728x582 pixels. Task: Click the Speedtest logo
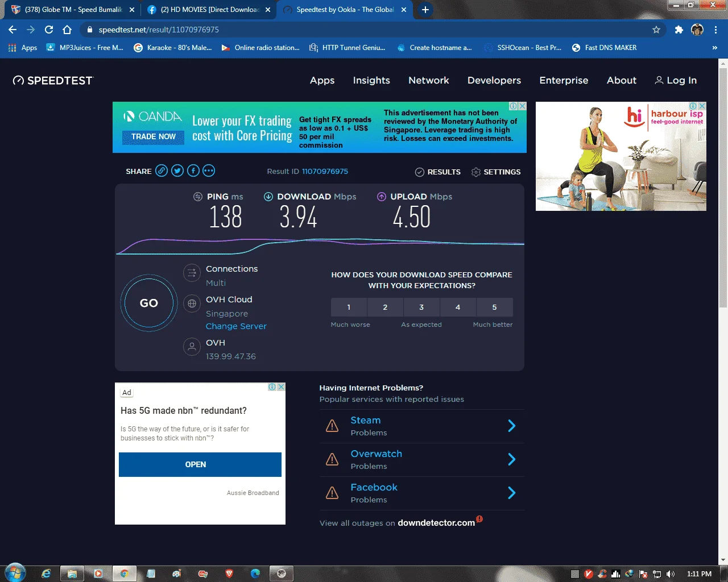pyautogui.click(x=53, y=81)
